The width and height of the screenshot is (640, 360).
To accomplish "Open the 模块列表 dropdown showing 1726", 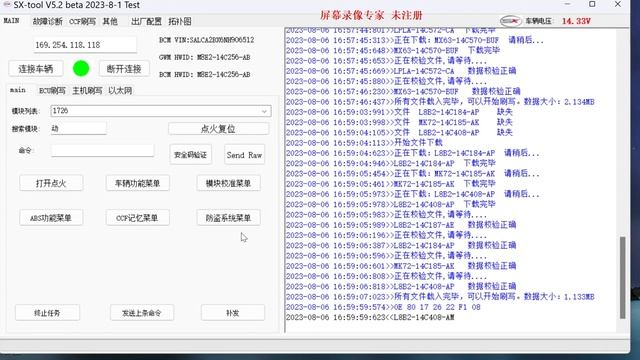I will [x=161, y=111].
